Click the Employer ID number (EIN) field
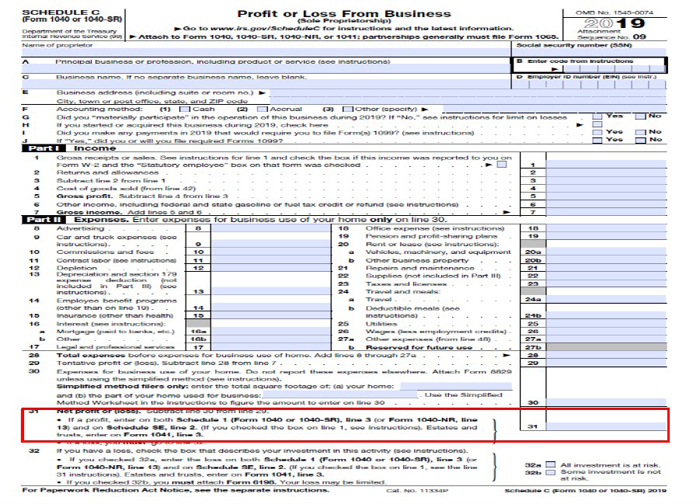Screen dimensions: 700x504 pyautogui.click(x=591, y=84)
